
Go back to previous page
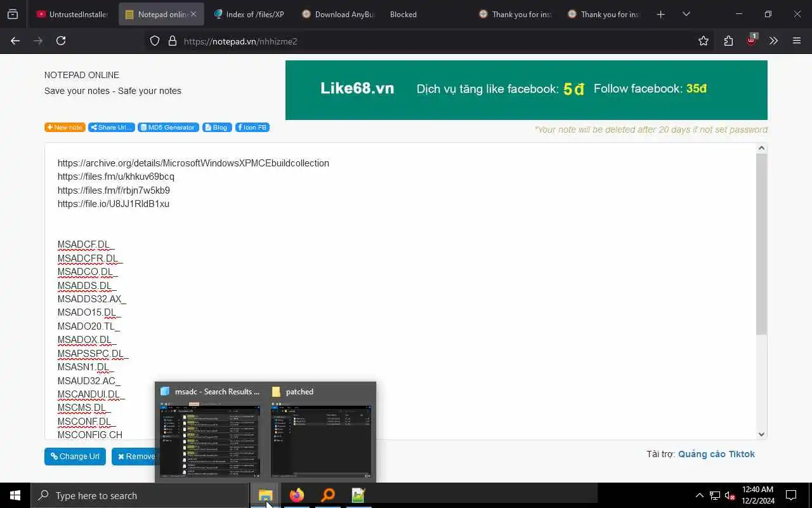15,41
